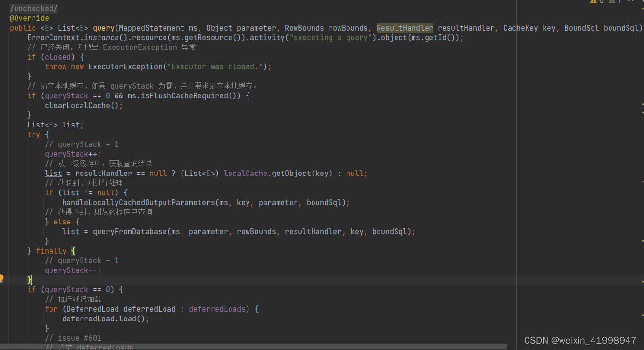This screenshot has width=644, height=350.
Task: Expand the folded /unchecked/ comment
Action: coord(34,9)
